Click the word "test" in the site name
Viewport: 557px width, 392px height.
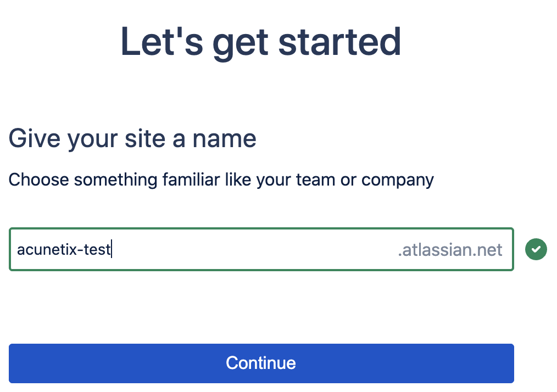(x=97, y=250)
